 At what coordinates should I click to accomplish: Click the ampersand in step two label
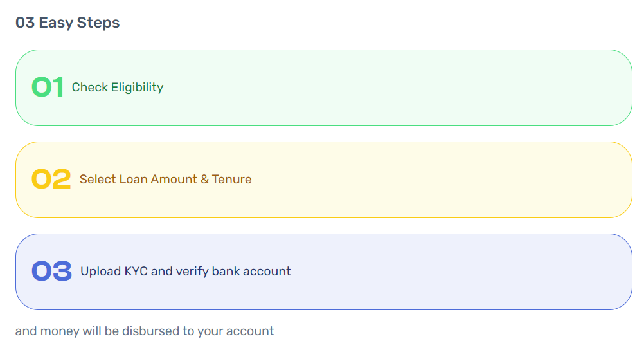coord(204,180)
